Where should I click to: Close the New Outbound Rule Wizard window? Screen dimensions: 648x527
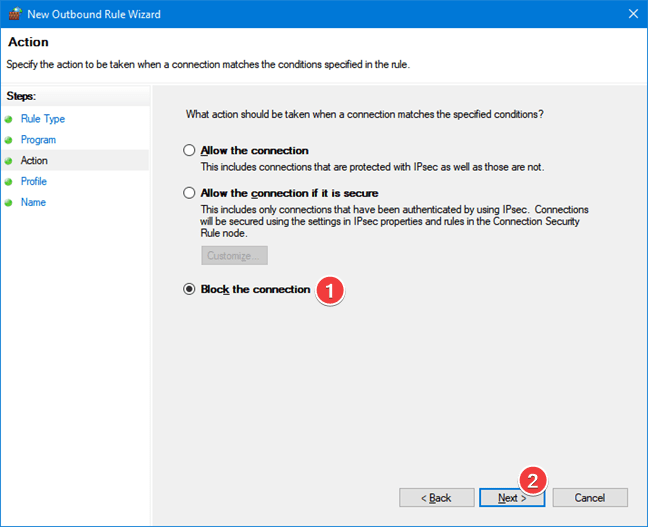tap(633, 14)
